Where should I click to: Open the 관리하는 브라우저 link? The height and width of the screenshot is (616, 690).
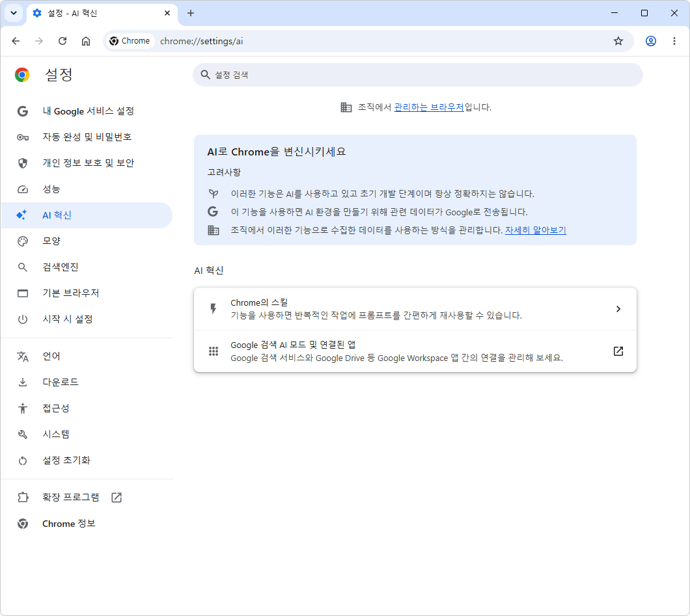point(428,107)
